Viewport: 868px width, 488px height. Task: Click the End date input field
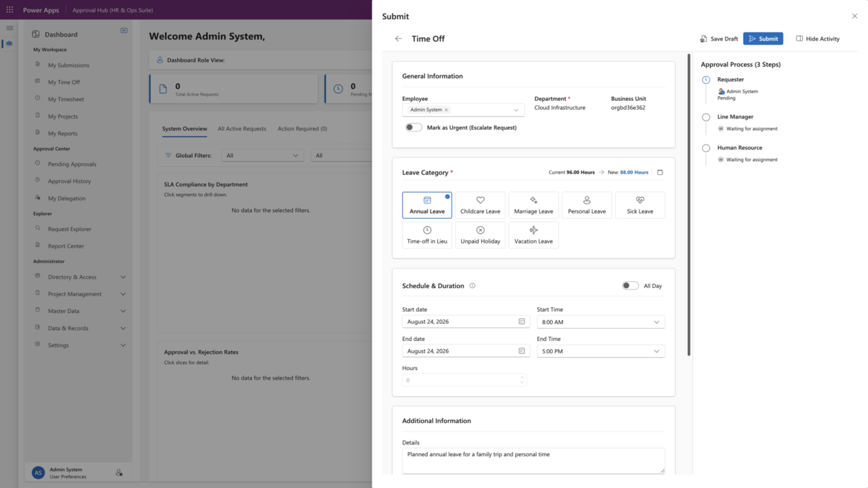click(x=466, y=351)
